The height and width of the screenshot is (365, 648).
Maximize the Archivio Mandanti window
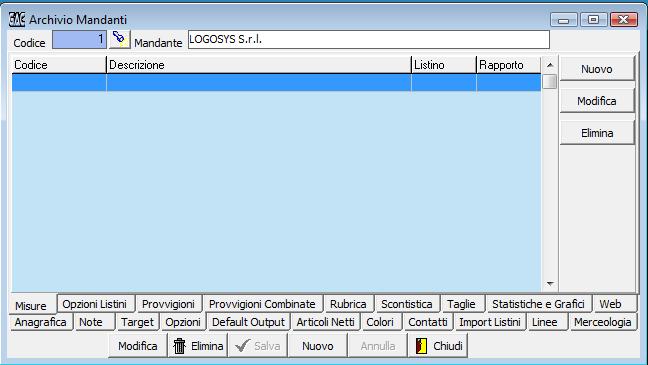pos(593,20)
